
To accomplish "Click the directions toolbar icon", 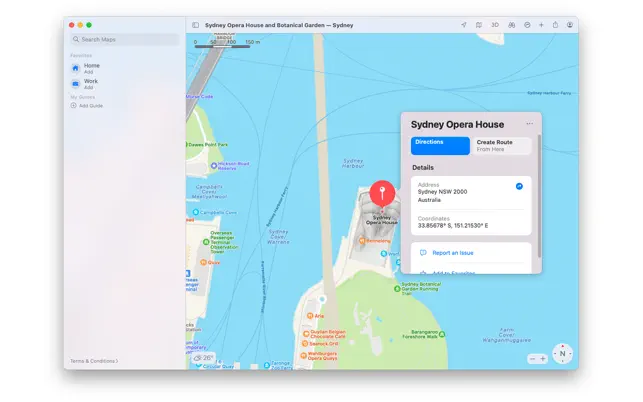I will (527, 25).
